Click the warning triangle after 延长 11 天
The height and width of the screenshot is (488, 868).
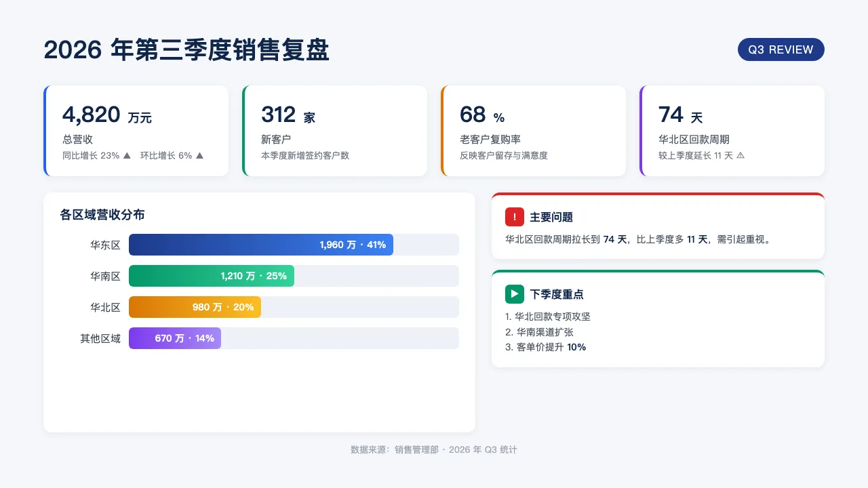741,155
